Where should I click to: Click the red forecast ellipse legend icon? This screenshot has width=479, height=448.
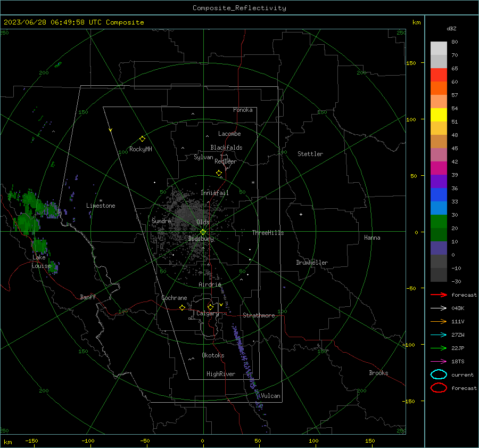tap(439, 388)
